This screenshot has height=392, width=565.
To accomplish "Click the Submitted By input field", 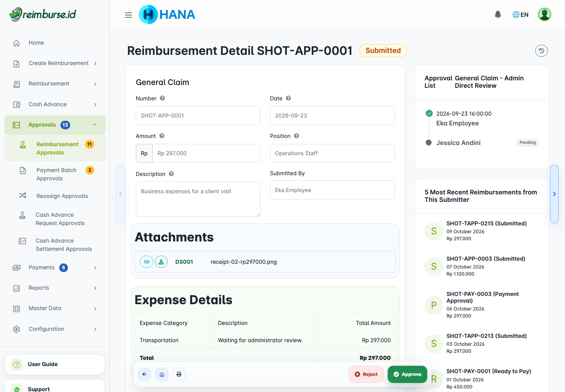I will [x=332, y=190].
